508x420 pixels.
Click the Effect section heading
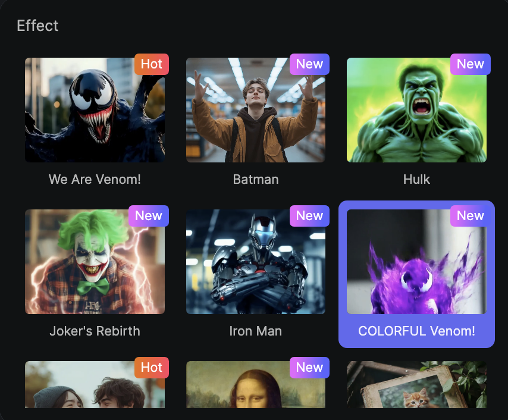click(37, 26)
